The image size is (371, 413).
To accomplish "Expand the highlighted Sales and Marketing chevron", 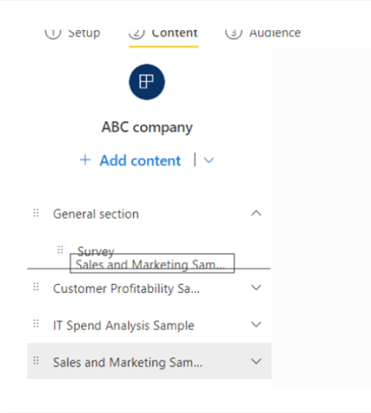I will pyautogui.click(x=256, y=361).
